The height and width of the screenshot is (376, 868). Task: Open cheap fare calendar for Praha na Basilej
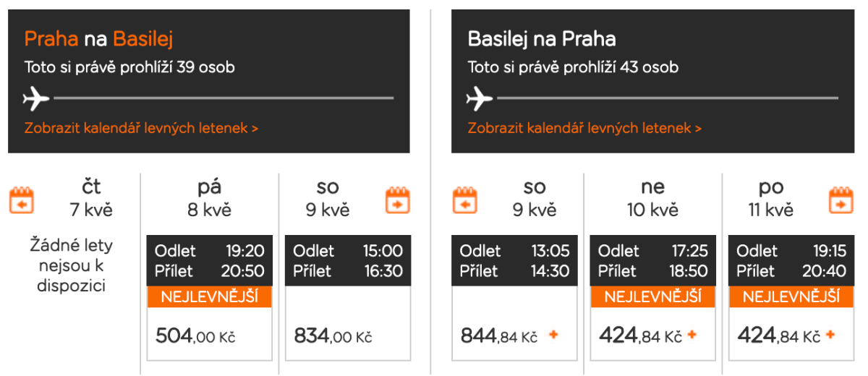tap(141, 129)
